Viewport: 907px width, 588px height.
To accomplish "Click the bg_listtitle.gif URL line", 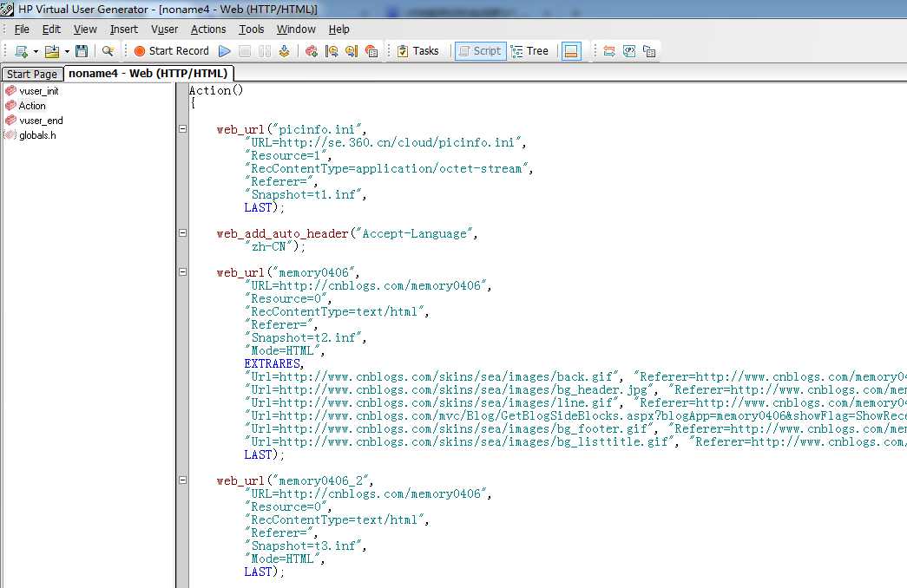I will pyautogui.click(x=575, y=441).
